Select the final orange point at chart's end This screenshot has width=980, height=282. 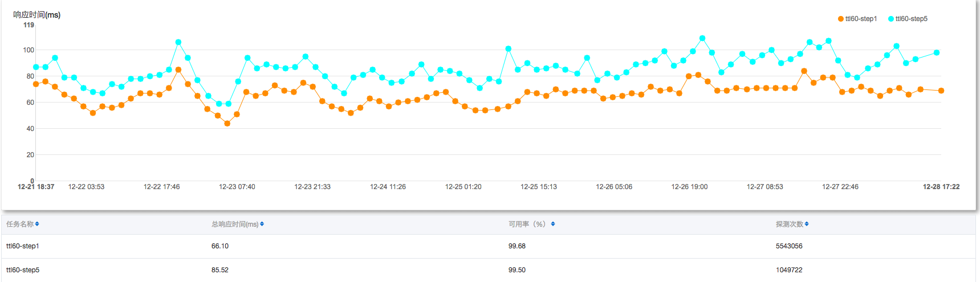click(x=941, y=91)
